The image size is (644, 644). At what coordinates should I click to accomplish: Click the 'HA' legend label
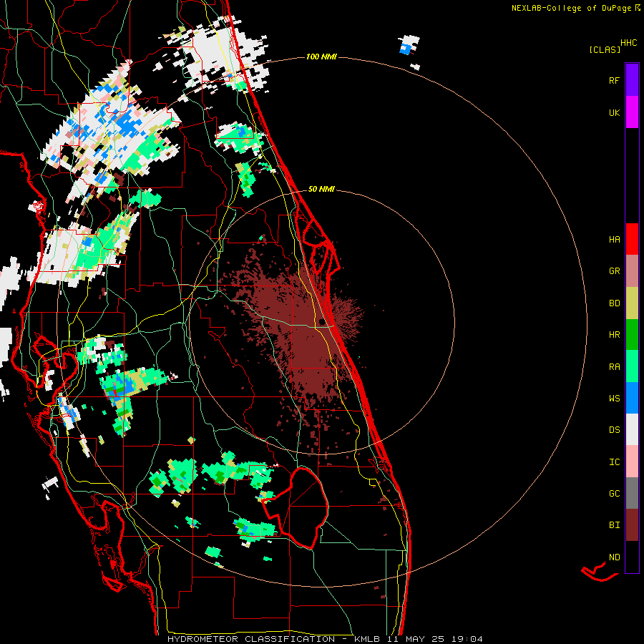click(x=614, y=239)
